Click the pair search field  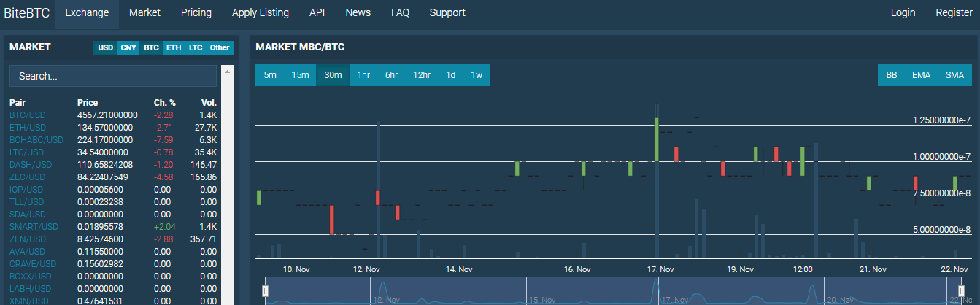click(113, 76)
